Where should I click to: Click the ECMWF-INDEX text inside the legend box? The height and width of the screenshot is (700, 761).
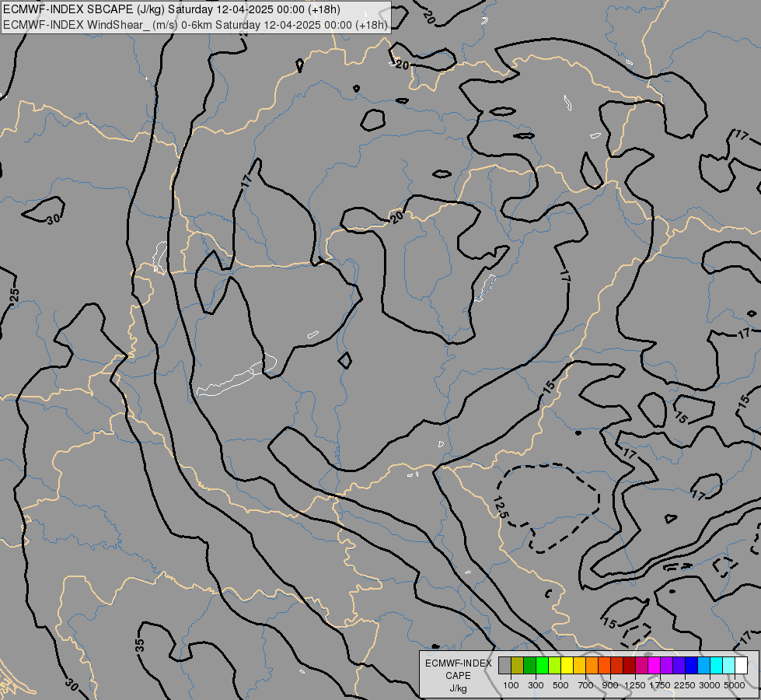pos(458,663)
